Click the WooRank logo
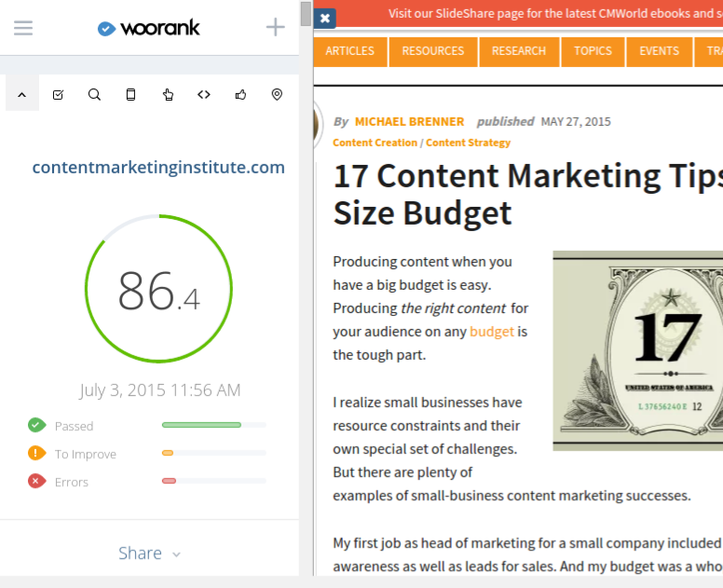The width and height of the screenshot is (723, 588). click(148, 28)
